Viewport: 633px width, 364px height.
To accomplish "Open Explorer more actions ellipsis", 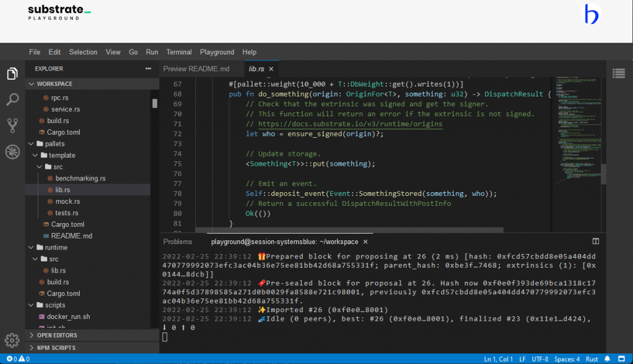I will [x=148, y=69].
